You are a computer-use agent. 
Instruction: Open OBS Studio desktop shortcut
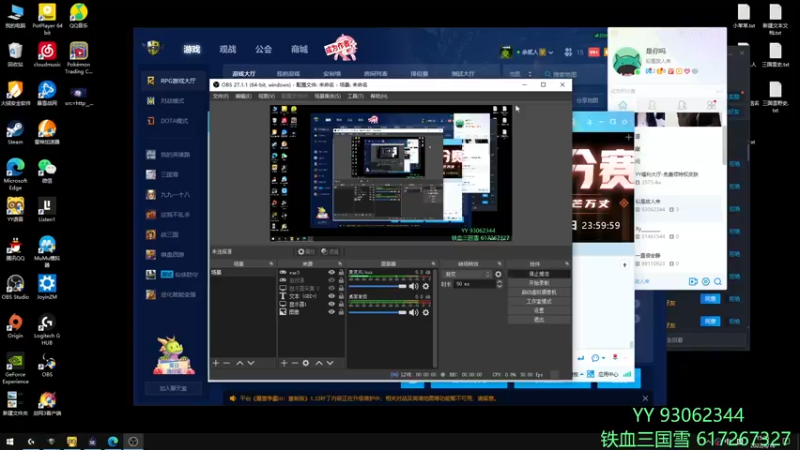coord(15,287)
